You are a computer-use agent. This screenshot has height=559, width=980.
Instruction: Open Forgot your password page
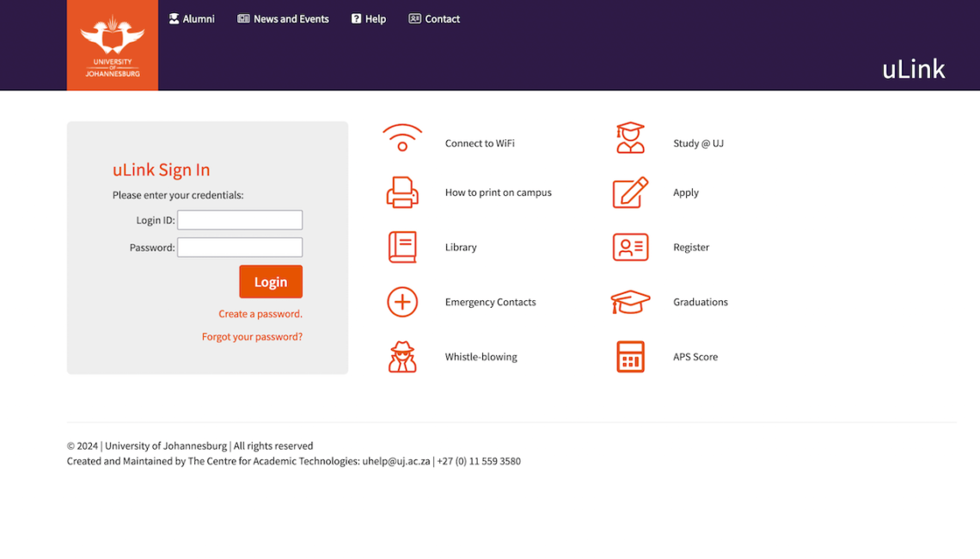click(x=252, y=336)
